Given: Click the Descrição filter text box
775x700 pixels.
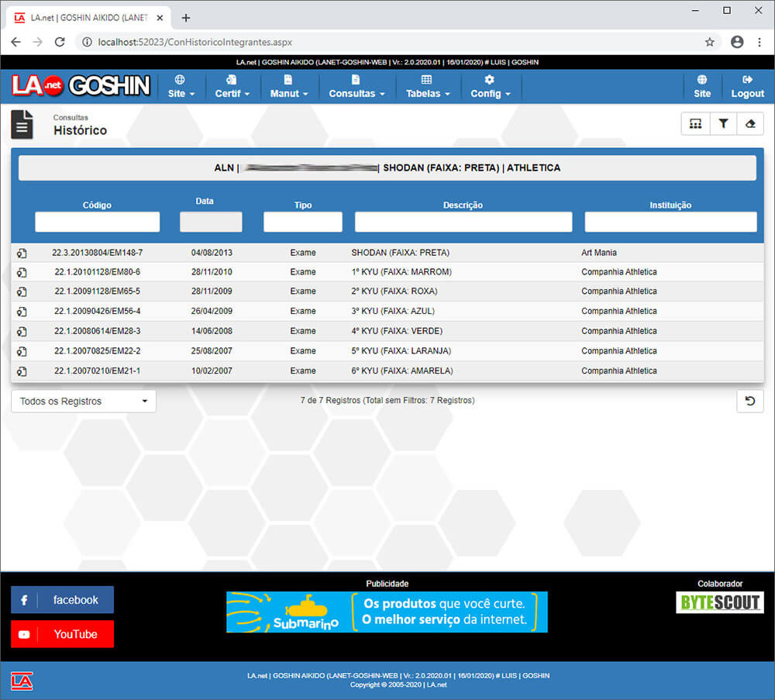Looking at the screenshot, I should (463, 222).
